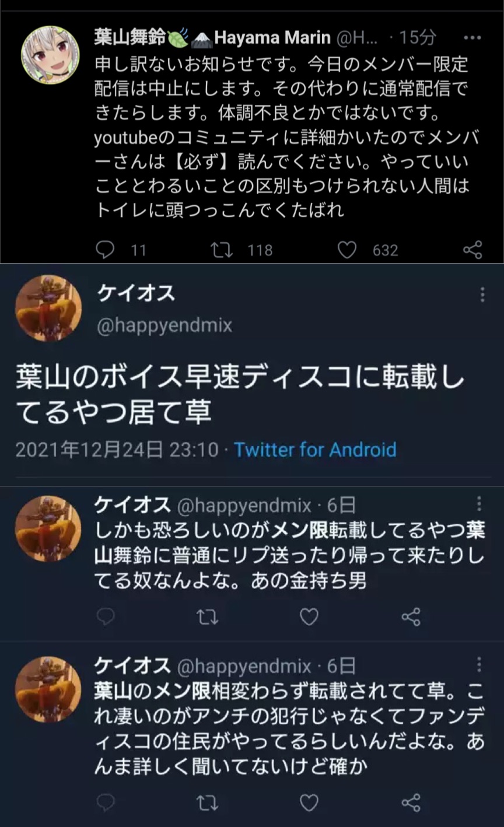Reply to the tweet starting しかも恐ろしいのが
This screenshot has height=827, width=504.
tap(106, 616)
